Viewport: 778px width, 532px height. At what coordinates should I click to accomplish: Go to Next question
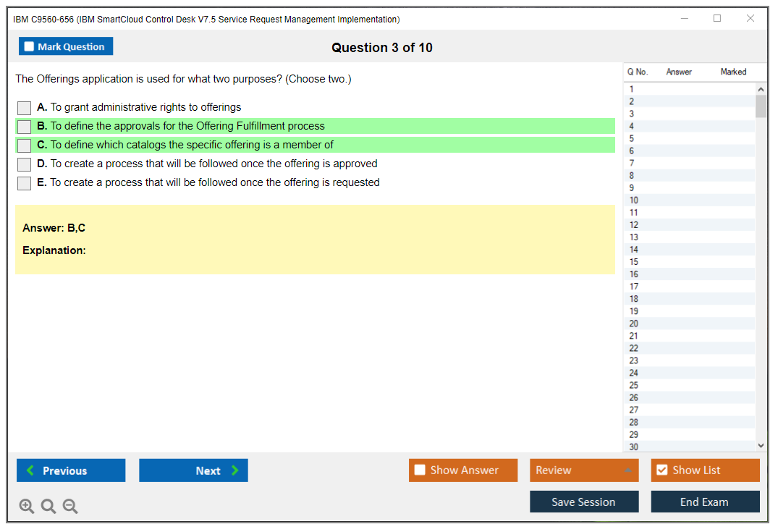click(193, 470)
